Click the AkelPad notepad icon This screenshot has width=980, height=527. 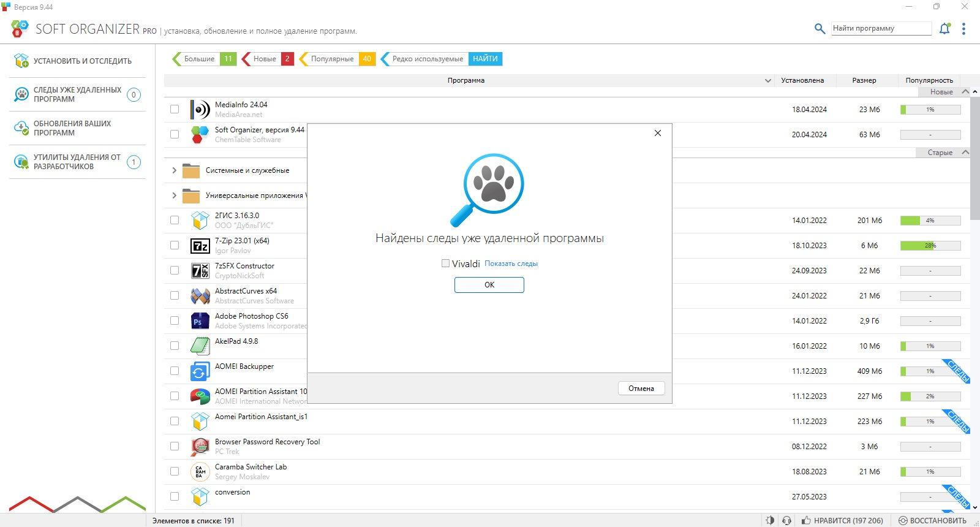coord(200,346)
